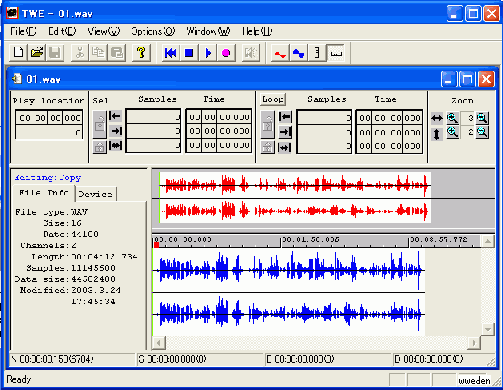Toggle the Loop button

click(x=273, y=99)
